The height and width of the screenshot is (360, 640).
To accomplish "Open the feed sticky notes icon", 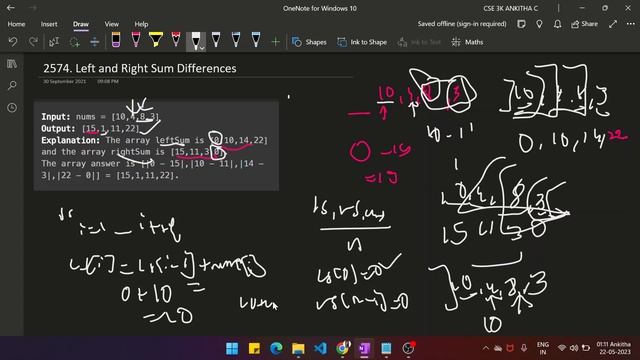I will pos(521,24).
